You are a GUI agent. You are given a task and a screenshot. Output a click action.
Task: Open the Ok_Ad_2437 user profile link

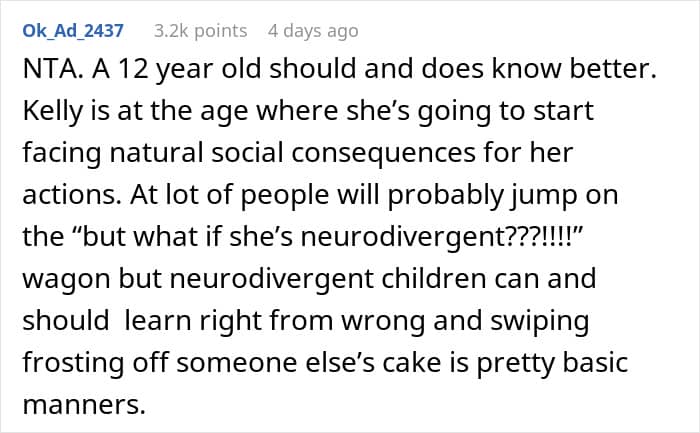73,31
